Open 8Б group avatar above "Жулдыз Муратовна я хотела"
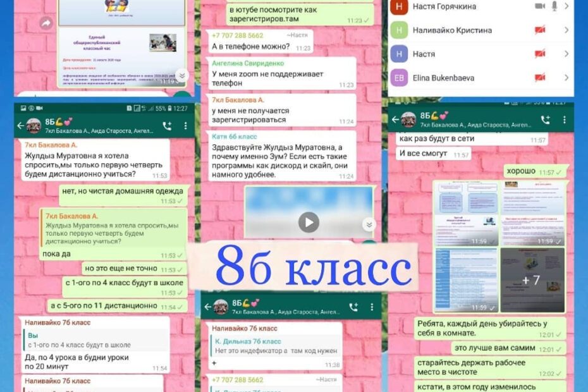This screenshot has width=588, height=392. [34, 126]
